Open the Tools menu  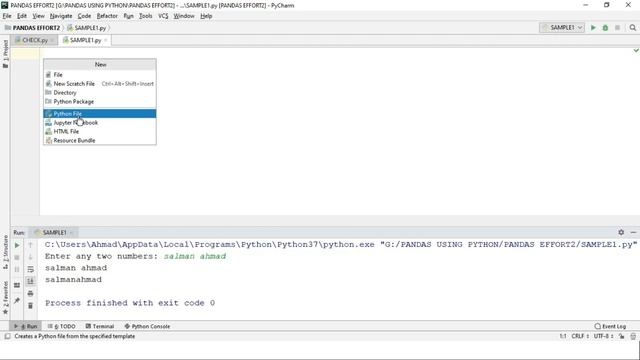[145, 16]
